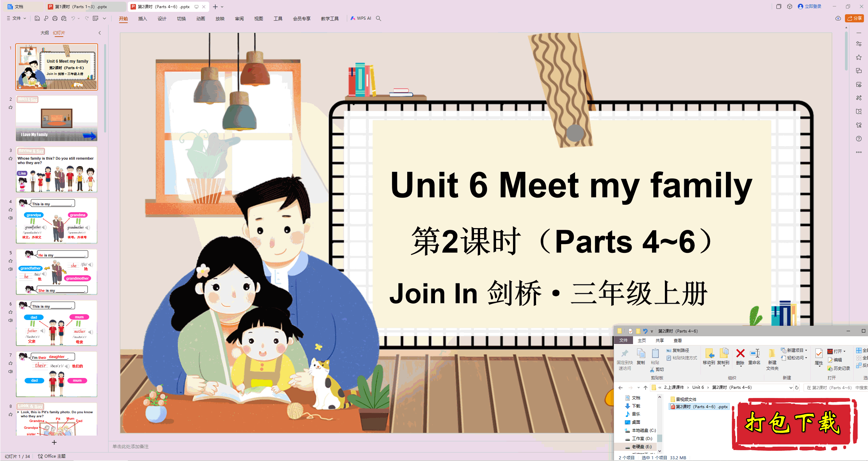Select slide 2 Watch & Sing thumbnail
868x461 pixels.
coord(57,118)
